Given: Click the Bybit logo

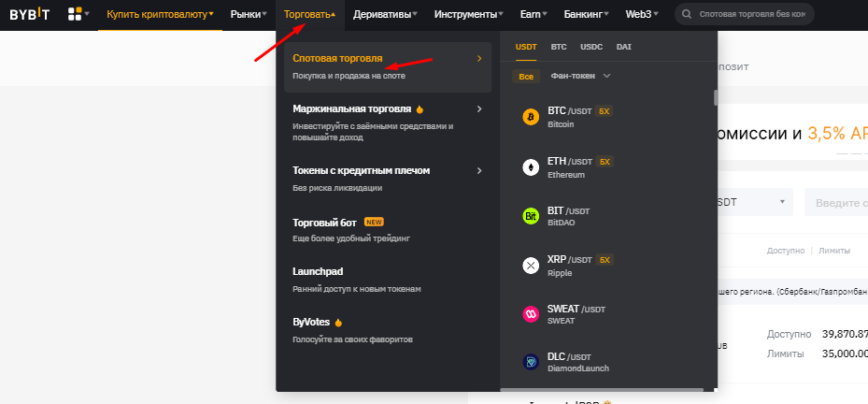Looking at the screenshot, I should (29, 14).
